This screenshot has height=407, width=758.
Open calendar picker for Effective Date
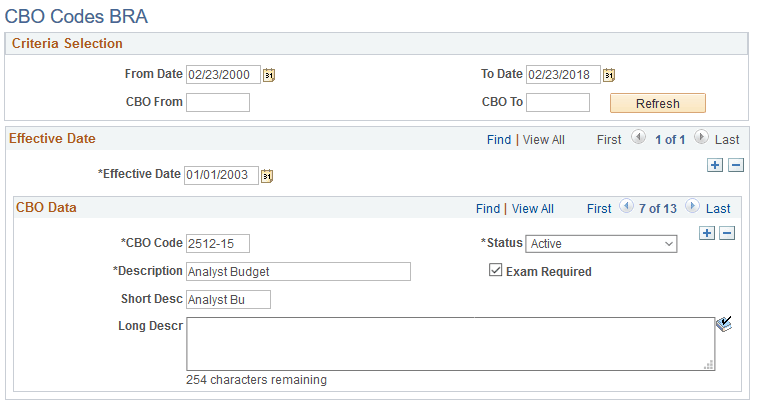[x=267, y=175]
